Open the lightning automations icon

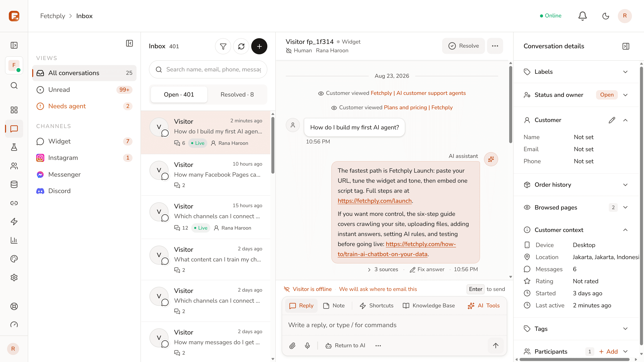(x=14, y=222)
